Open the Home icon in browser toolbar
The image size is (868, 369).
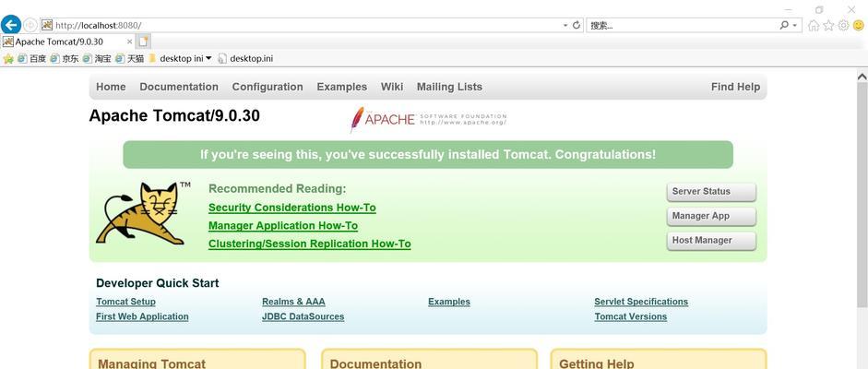[814, 26]
